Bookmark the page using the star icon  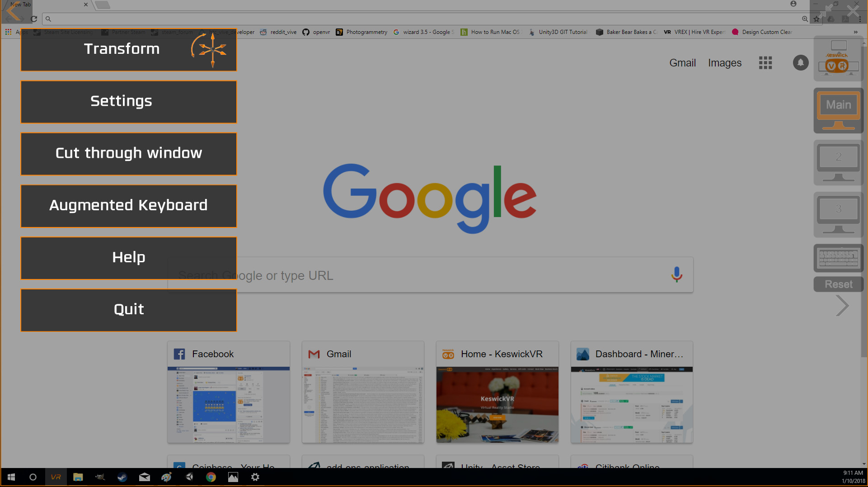click(x=816, y=19)
